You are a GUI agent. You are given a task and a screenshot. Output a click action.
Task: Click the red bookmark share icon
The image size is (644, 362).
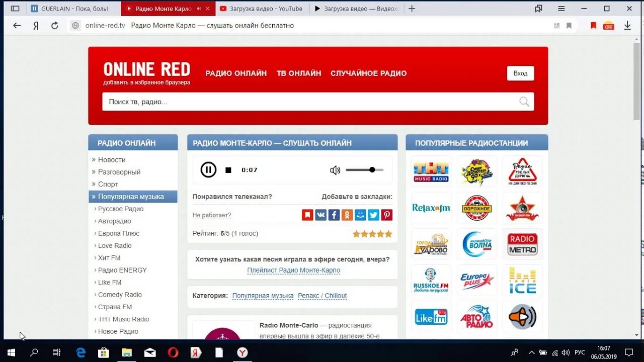tap(307, 215)
